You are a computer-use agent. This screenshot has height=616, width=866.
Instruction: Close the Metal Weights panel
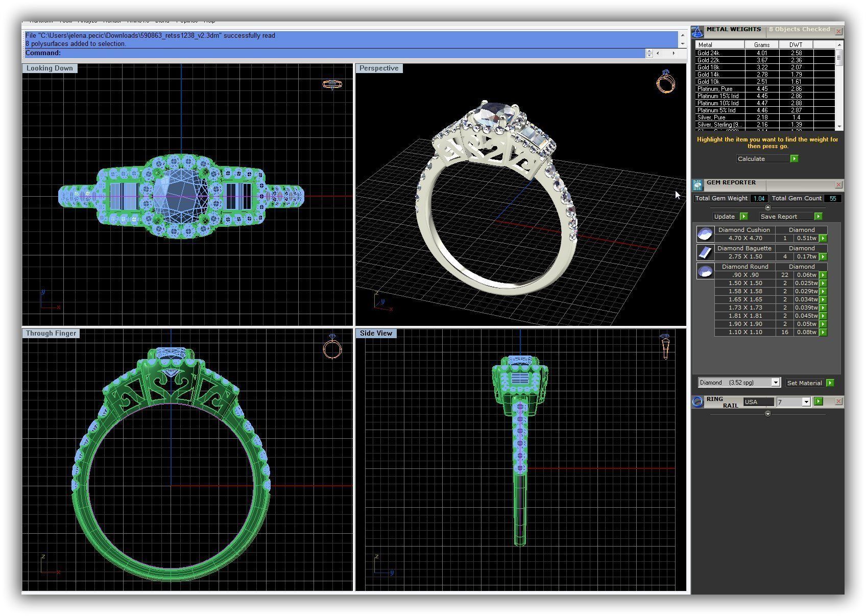coord(838,32)
